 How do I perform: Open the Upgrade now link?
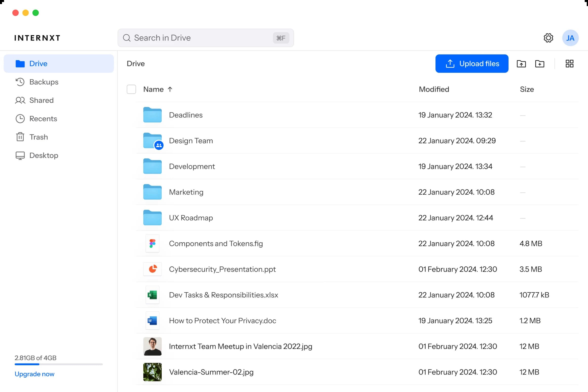(x=34, y=374)
